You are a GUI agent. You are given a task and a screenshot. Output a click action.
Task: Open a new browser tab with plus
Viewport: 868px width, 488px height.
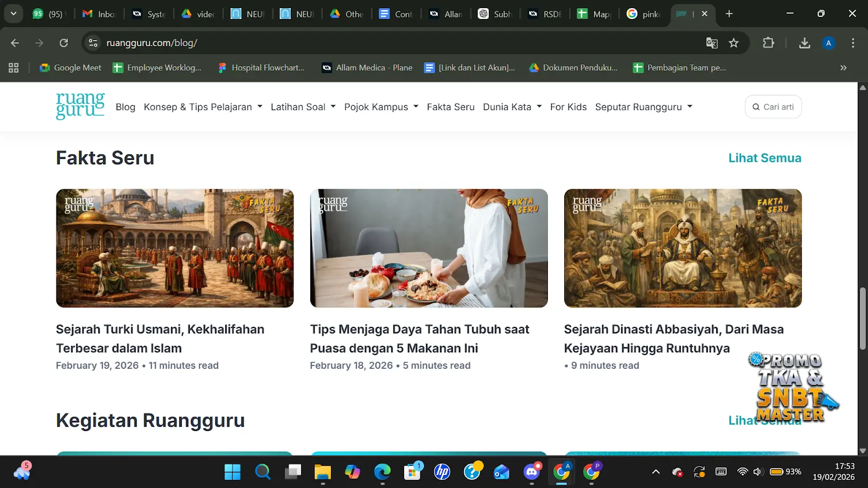(x=729, y=14)
